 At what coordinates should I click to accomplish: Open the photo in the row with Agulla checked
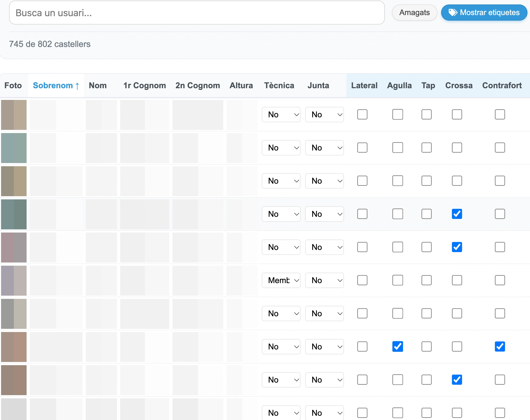click(14, 347)
